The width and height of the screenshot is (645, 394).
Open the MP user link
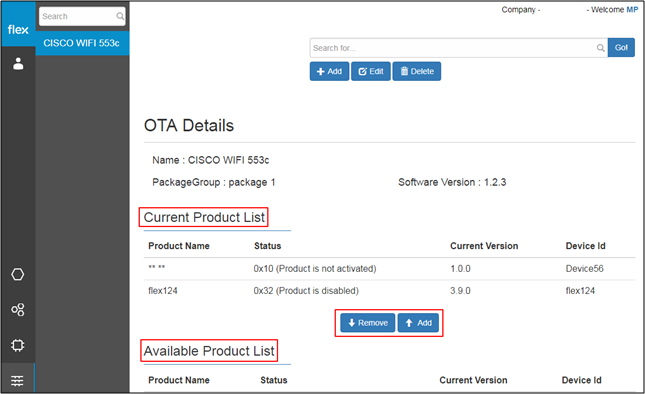(632, 10)
